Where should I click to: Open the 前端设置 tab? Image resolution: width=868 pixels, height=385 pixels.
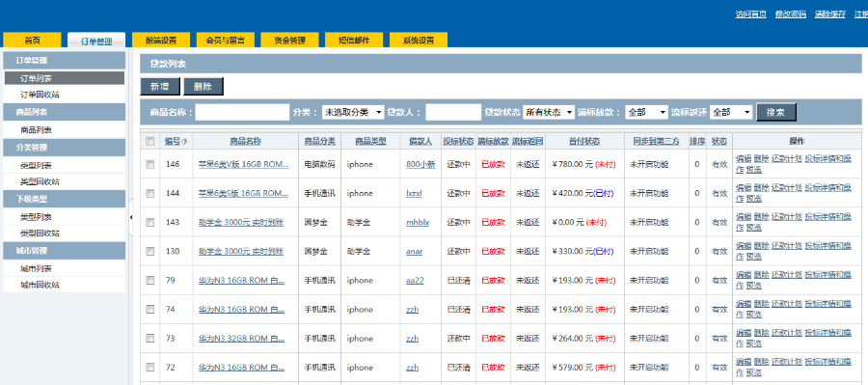161,41
